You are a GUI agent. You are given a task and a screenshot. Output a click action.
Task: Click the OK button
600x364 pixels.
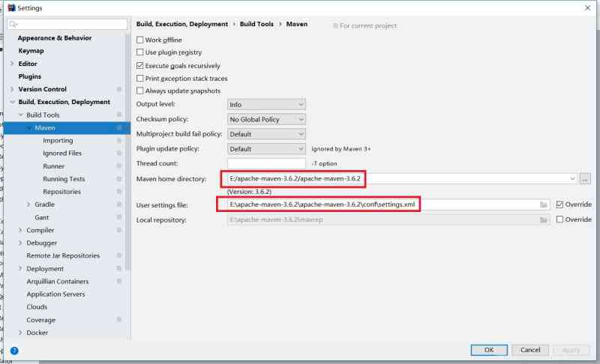point(489,350)
